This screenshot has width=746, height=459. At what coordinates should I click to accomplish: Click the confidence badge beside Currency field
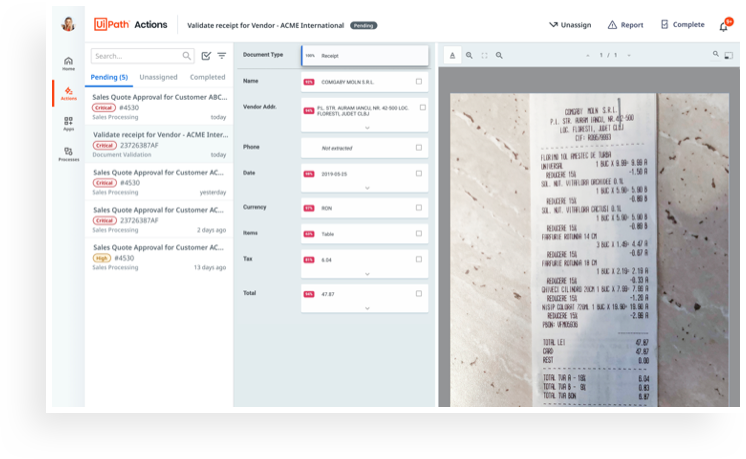(x=309, y=208)
